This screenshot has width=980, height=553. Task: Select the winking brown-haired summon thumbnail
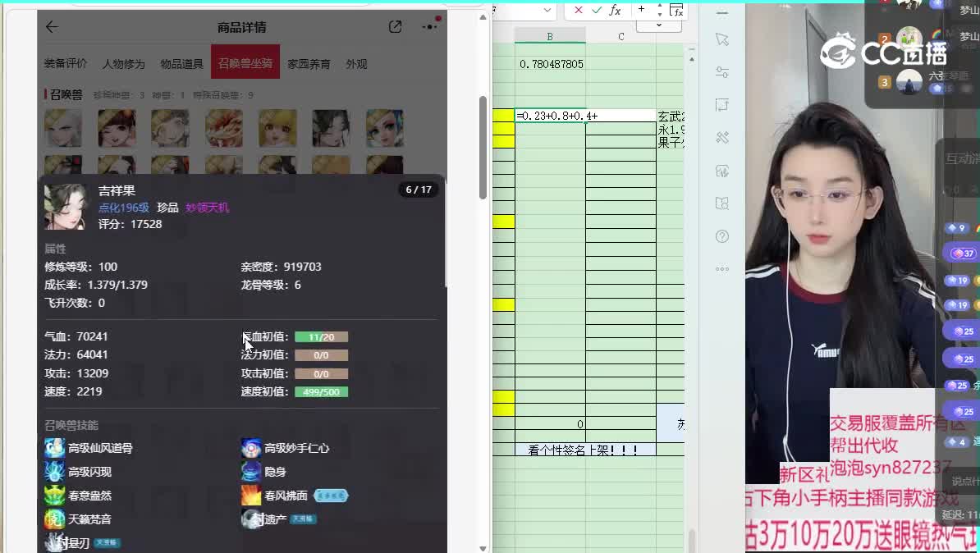(117, 128)
